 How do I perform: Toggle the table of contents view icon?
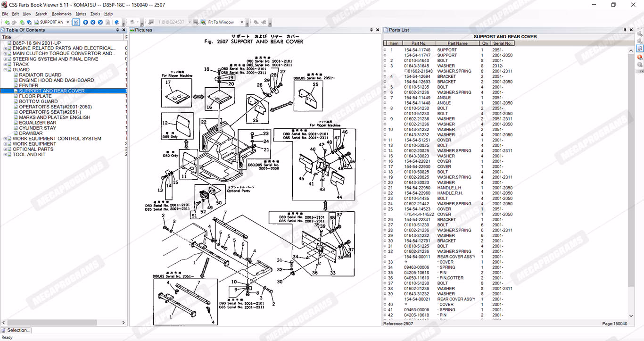(76, 22)
